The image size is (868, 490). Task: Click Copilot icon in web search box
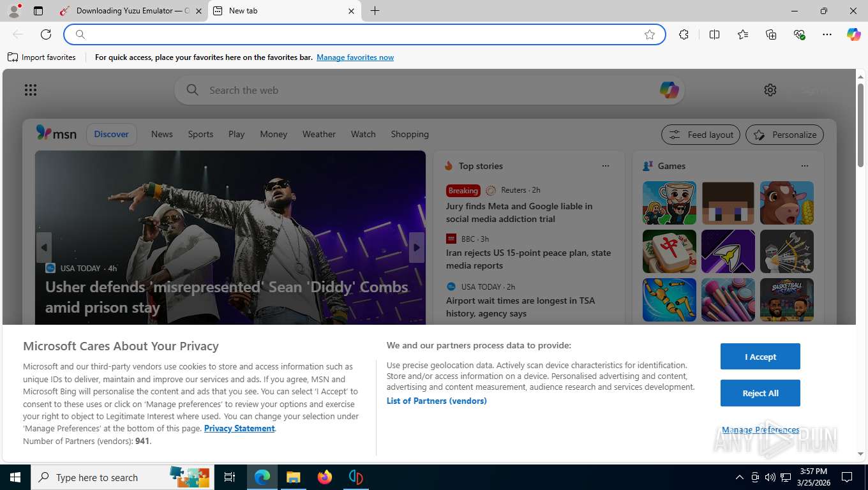[x=669, y=90]
